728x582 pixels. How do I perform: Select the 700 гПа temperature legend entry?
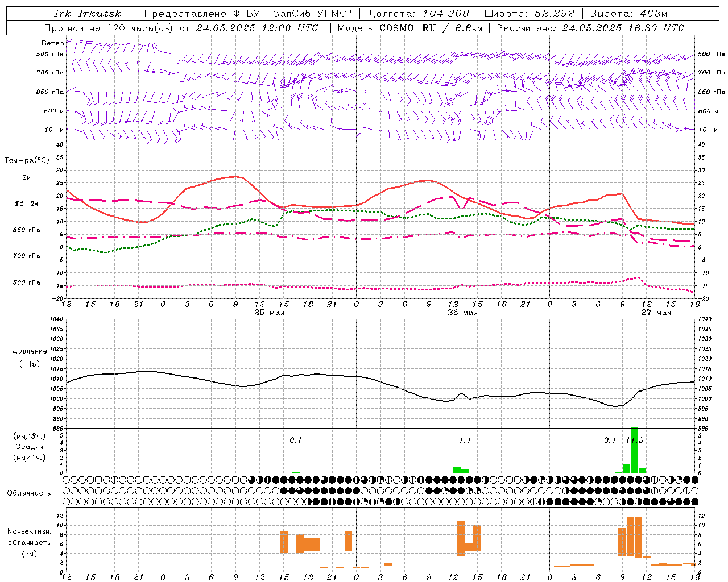pyautogui.click(x=27, y=256)
